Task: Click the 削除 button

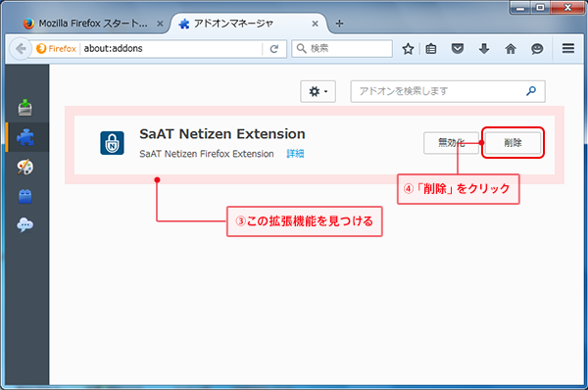Action: pyautogui.click(x=513, y=143)
